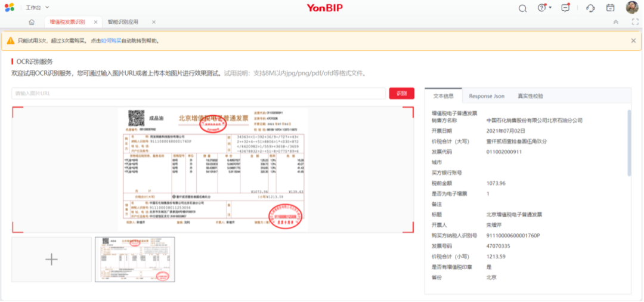Screen dimensions: 644x302
Task: Dismiss the trial warning banner
Action: [x=633, y=41]
